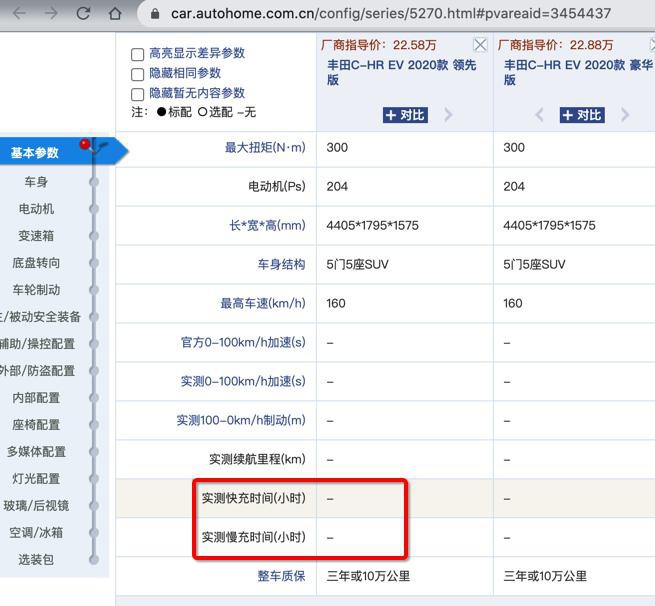
Task: Click the 电动机(Ps) row label
Action: [277, 186]
